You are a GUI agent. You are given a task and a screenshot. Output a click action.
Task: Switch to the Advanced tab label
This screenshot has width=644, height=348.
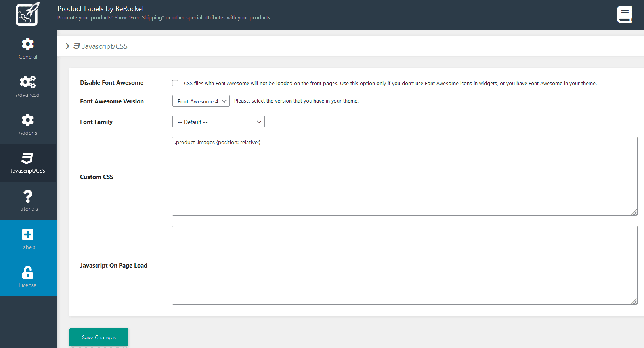pyautogui.click(x=28, y=95)
